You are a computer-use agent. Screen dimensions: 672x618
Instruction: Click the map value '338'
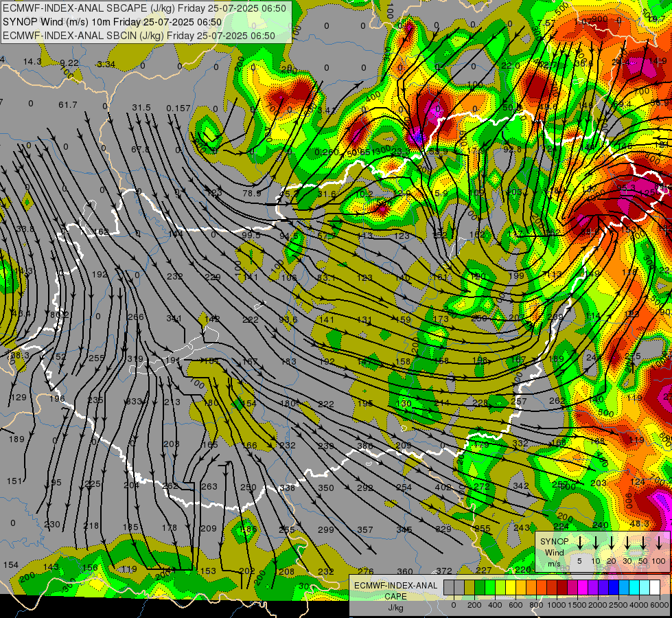[x=287, y=488]
